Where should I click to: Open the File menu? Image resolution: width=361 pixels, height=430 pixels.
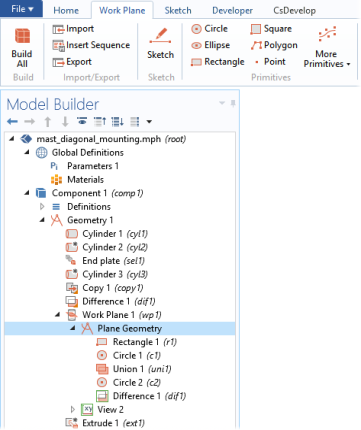[x=21, y=9]
